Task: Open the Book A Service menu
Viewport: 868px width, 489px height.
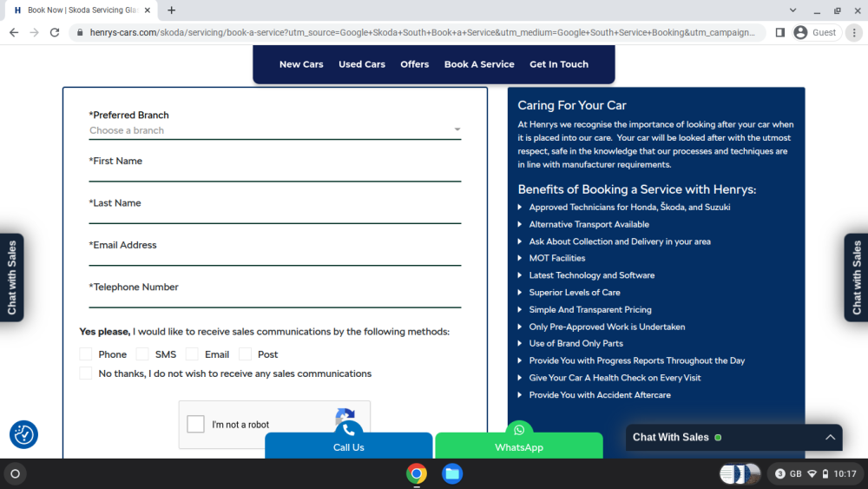Action: point(479,64)
